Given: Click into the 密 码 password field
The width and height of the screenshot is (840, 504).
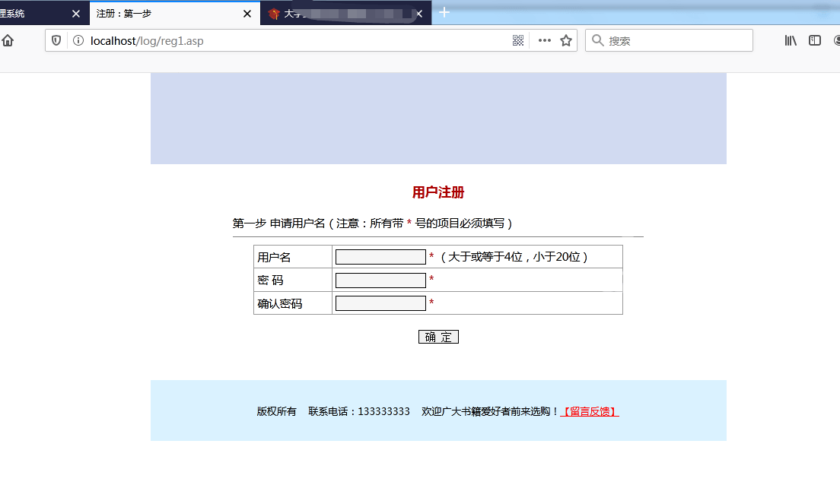Looking at the screenshot, I should coord(380,281).
